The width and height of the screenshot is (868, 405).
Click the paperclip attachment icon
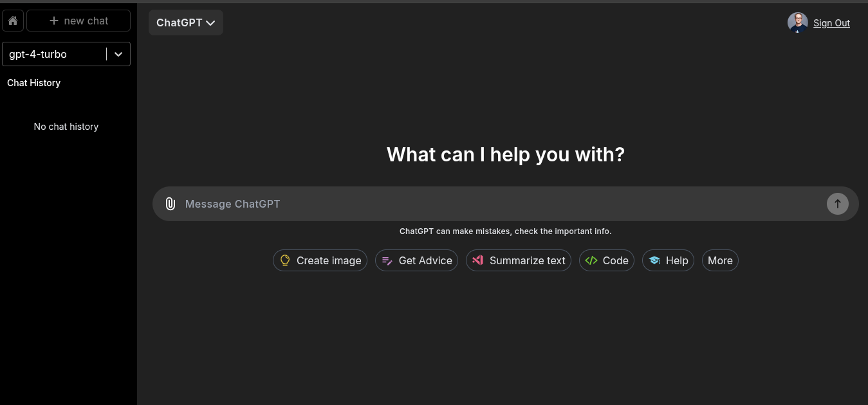(x=170, y=204)
